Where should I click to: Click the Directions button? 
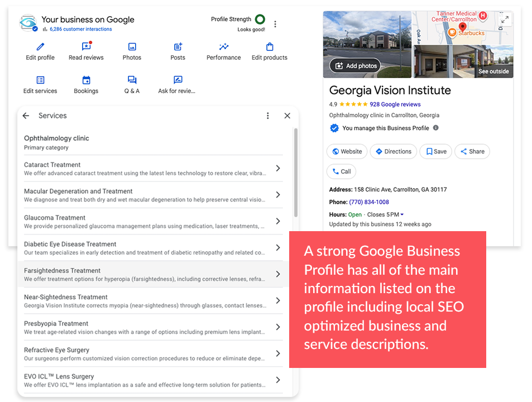[x=393, y=151]
